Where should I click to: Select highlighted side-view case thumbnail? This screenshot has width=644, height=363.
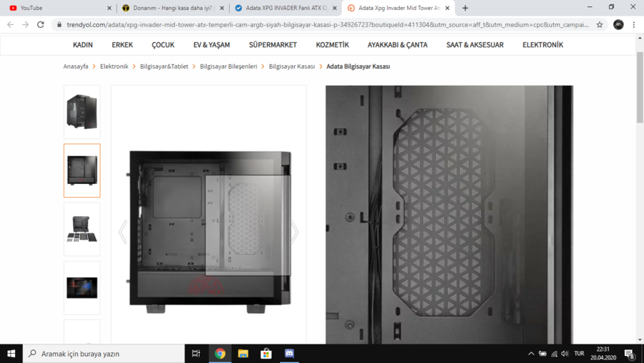click(82, 170)
